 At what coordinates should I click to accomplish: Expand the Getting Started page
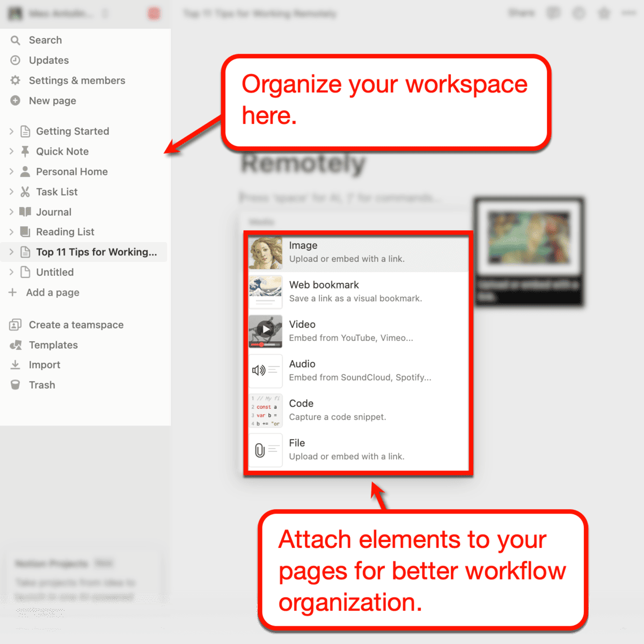[12, 131]
